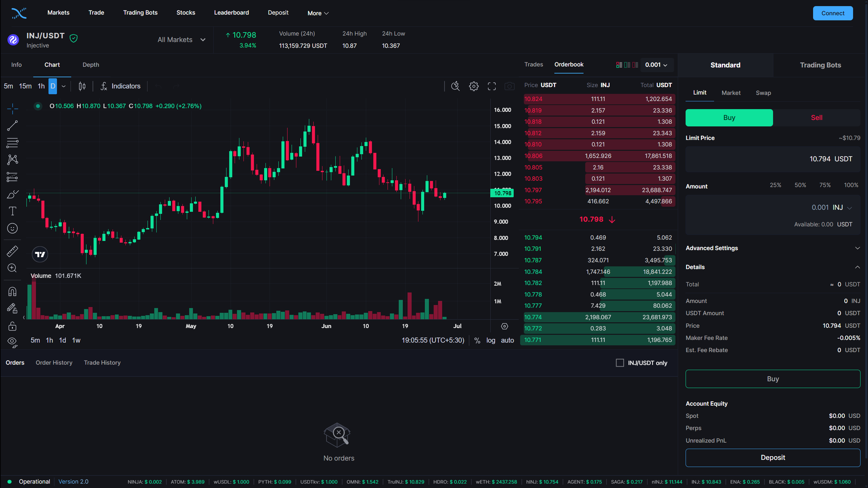Open the chart settings gear
Image resolution: width=868 pixels, height=488 pixels.
tap(474, 86)
